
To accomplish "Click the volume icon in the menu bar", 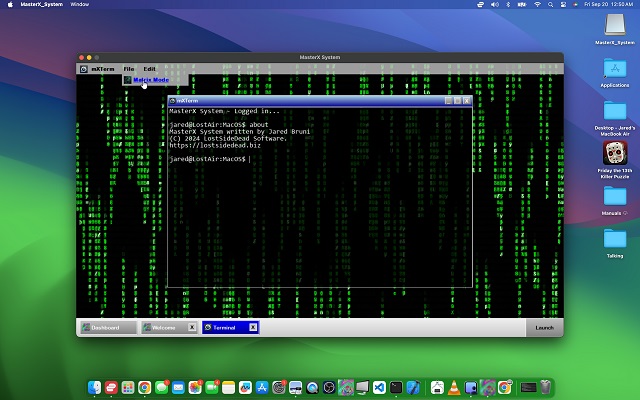I will click(495, 4).
